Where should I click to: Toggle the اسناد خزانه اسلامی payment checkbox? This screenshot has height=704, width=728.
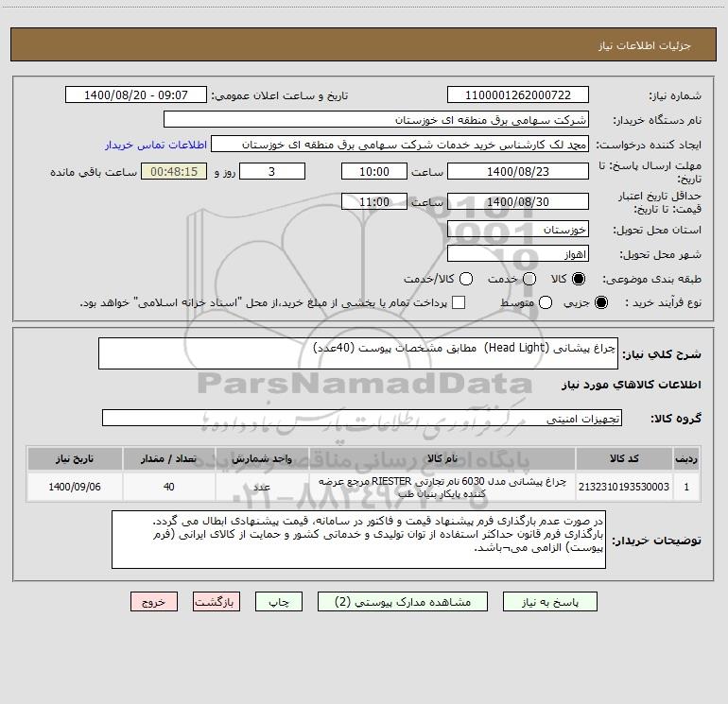point(459,302)
